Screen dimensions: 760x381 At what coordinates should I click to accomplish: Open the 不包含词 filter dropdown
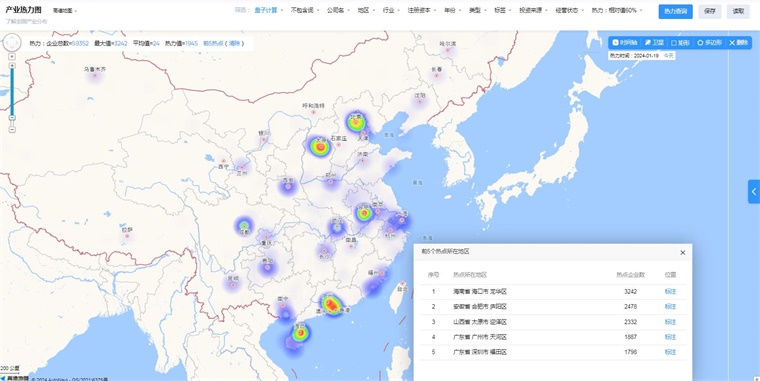click(x=304, y=10)
